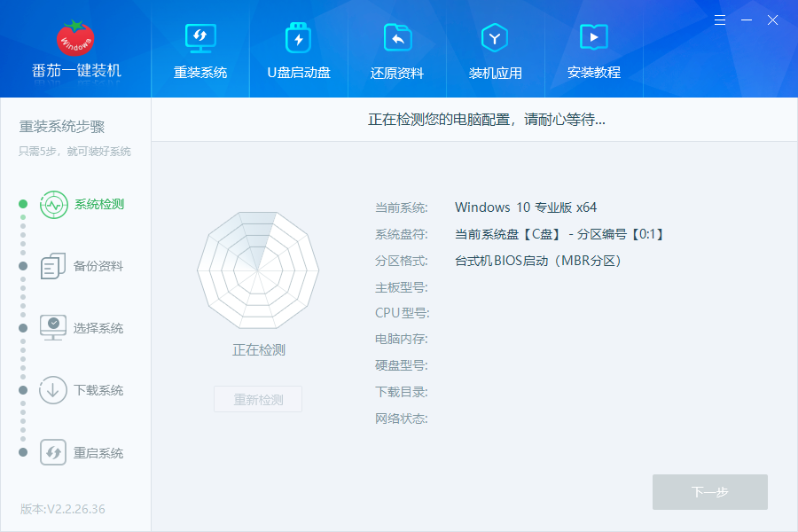Click the 电脑内存 label
The width and height of the screenshot is (798, 532).
pos(401,339)
